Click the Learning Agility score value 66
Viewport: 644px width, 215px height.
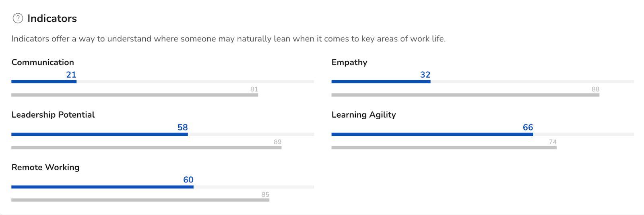click(528, 127)
